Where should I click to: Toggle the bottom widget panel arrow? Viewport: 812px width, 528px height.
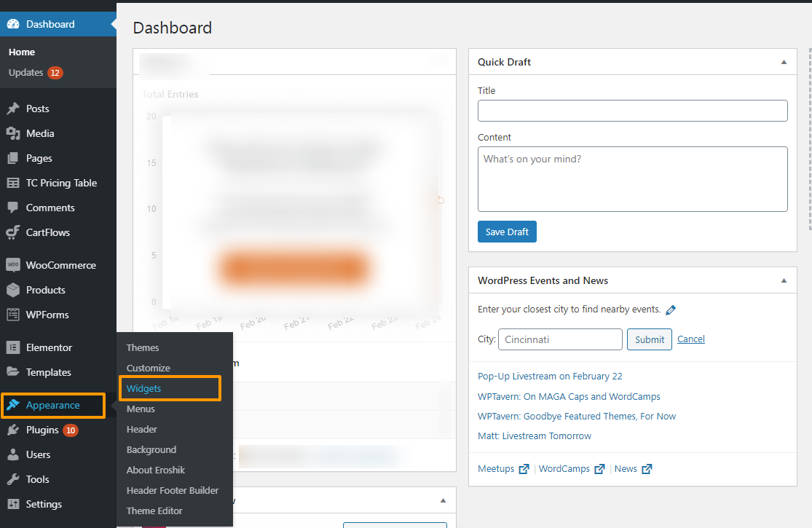444,500
